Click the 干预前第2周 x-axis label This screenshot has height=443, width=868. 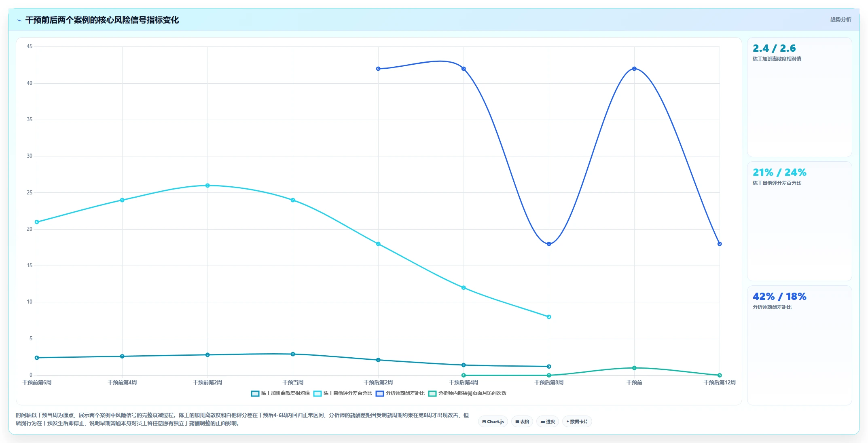tap(207, 382)
